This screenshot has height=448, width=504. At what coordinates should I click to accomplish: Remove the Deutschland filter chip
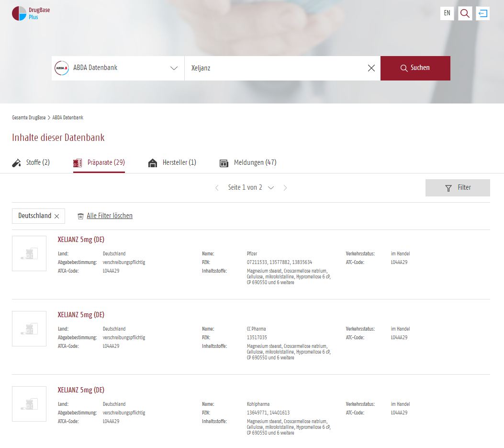[57, 216]
